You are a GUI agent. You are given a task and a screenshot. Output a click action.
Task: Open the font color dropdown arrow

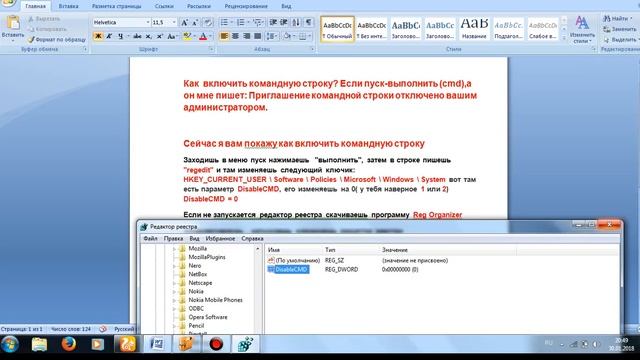click(210, 36)
